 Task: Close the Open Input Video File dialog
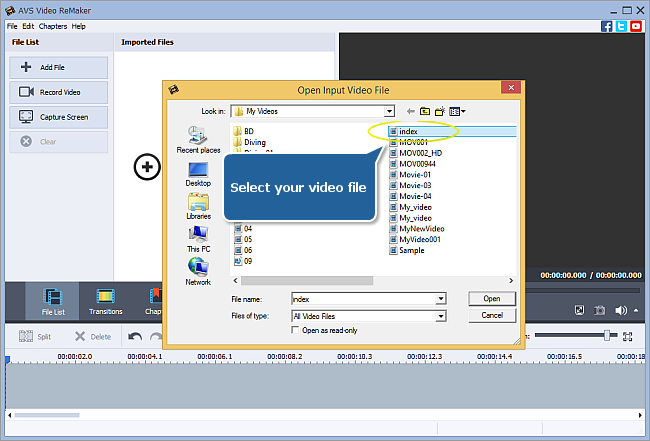pos(511,87)
